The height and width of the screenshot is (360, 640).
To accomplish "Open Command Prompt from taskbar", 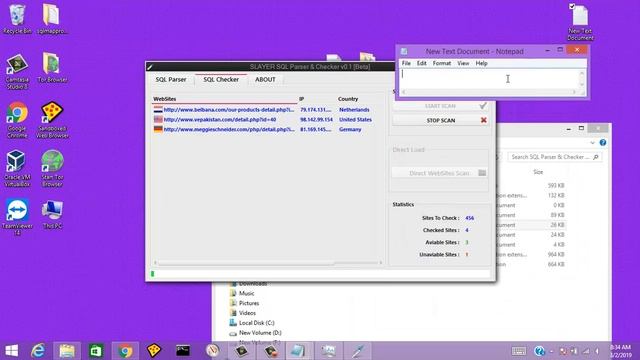I will (x=183, y=351).
